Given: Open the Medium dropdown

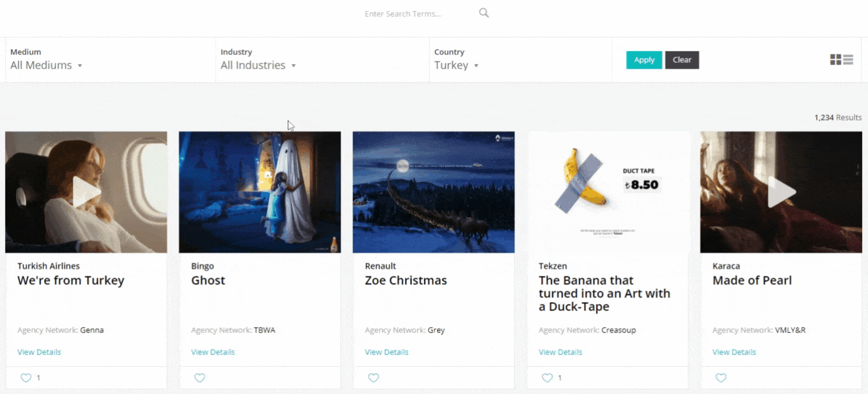Looking at the screenshot, I should tap(46, 65).
